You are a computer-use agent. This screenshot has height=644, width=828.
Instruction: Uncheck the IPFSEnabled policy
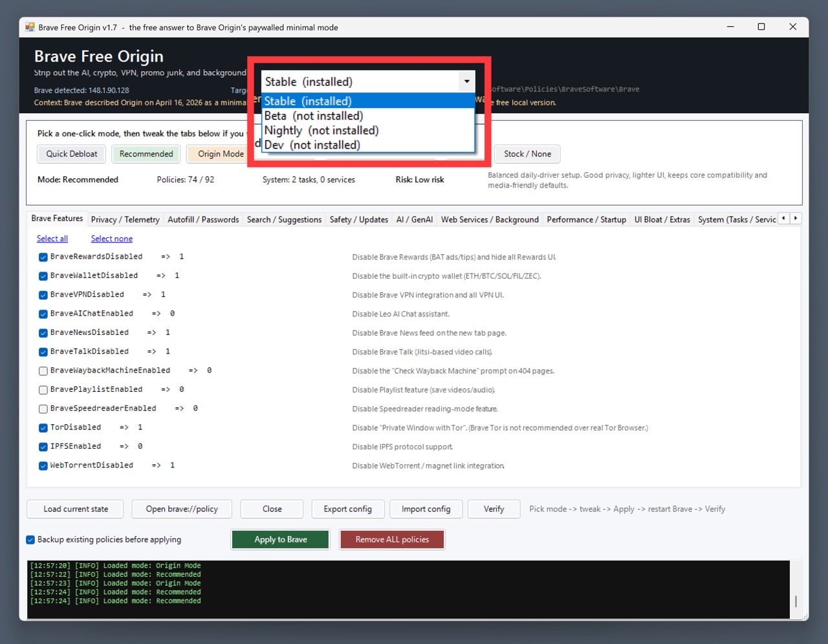coord(43,447)
